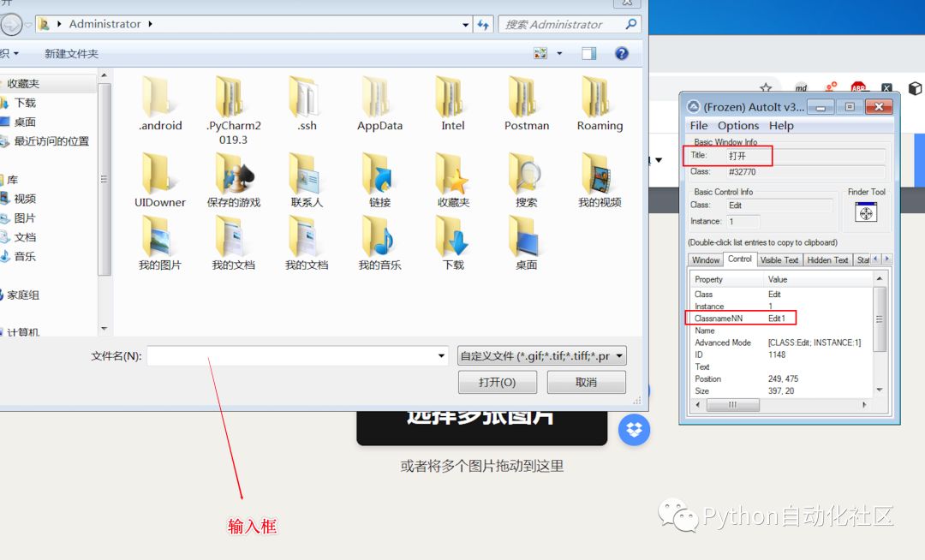Open the .android folder
This screenshot has width=925, height=560.
160,103
